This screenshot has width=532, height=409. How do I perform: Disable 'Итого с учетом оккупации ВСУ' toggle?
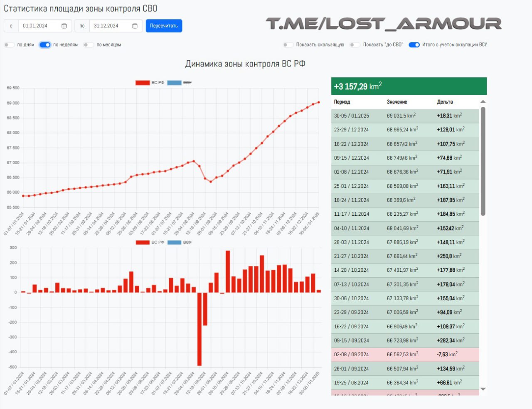pyautogui.click(x=414, y=45)
